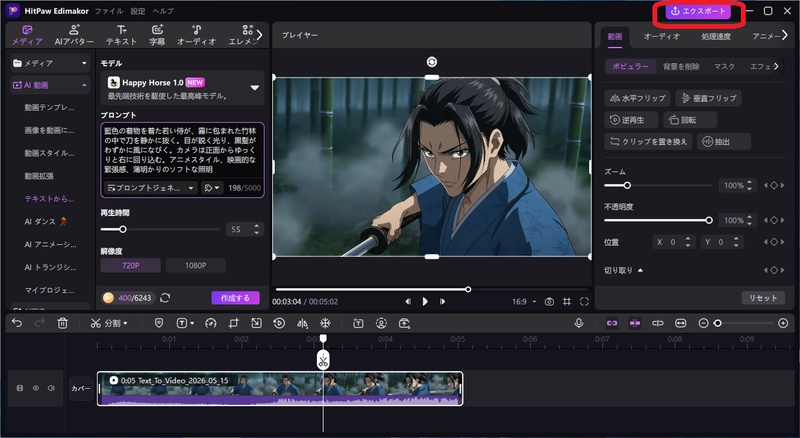Screen dimensions: 800x438
Task: Click the rotate handle above the preview
Action: 432,62
